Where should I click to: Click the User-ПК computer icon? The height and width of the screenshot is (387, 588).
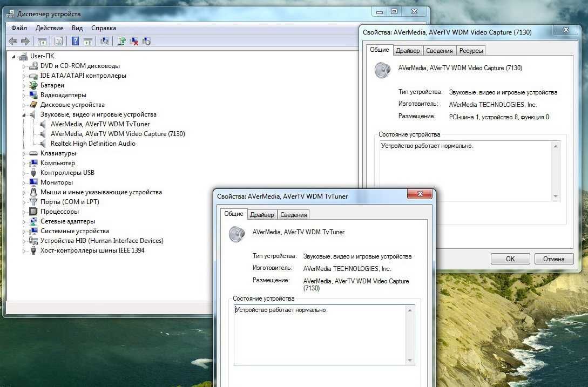click(23, 56)
